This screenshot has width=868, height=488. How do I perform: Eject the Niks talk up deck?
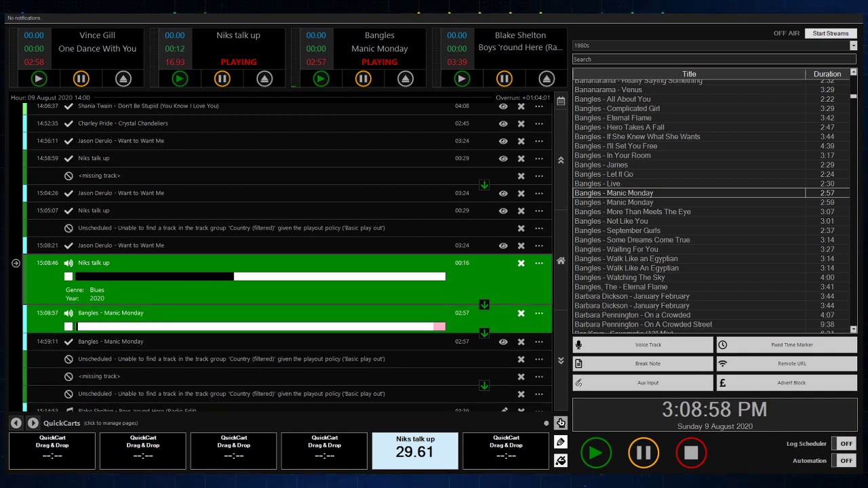click(x=264, y=79)
